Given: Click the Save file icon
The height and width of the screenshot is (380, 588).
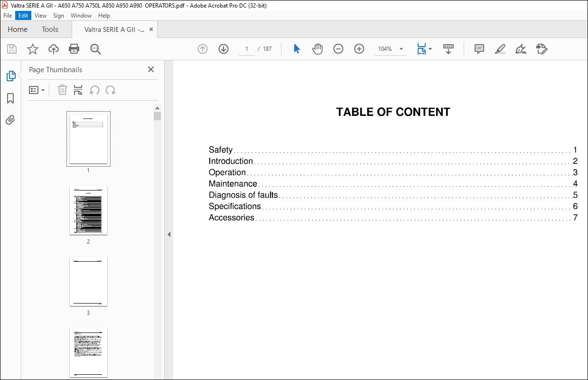Looking at the screenshot, I should (12, 49).
